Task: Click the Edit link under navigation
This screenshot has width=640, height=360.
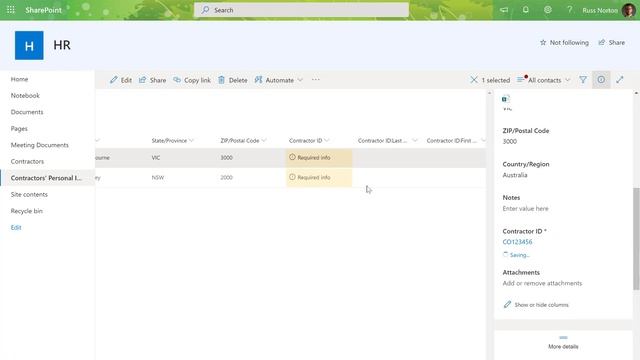Action: (x=16, y=227)
